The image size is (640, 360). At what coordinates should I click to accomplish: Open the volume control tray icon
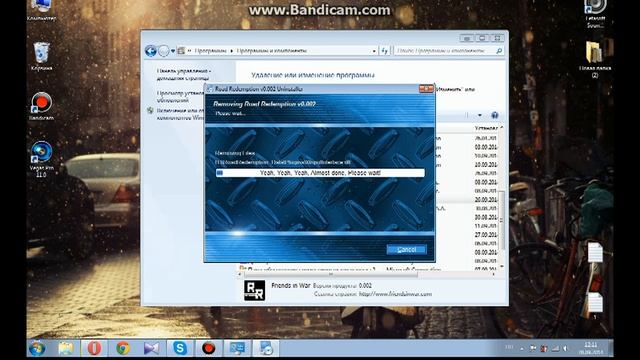566,348
